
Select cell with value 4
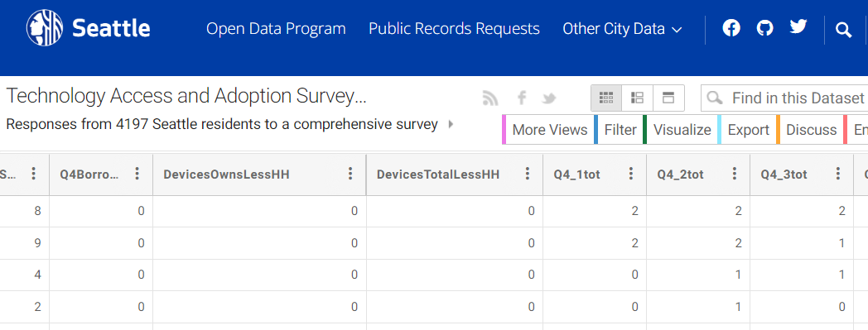coord(24,275)
